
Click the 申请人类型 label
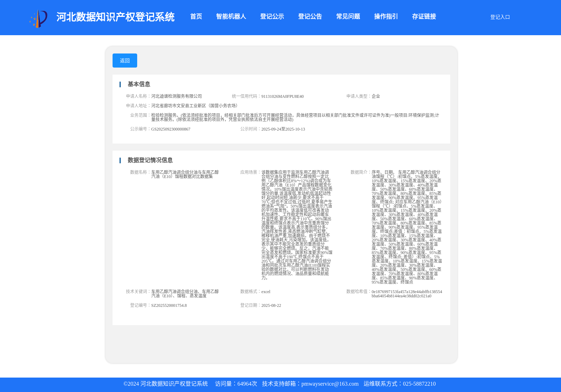pos(359,96)
